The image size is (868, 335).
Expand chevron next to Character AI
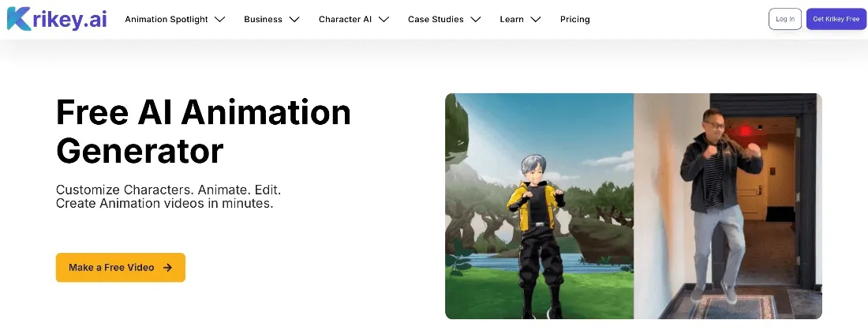tap(384, 20)
